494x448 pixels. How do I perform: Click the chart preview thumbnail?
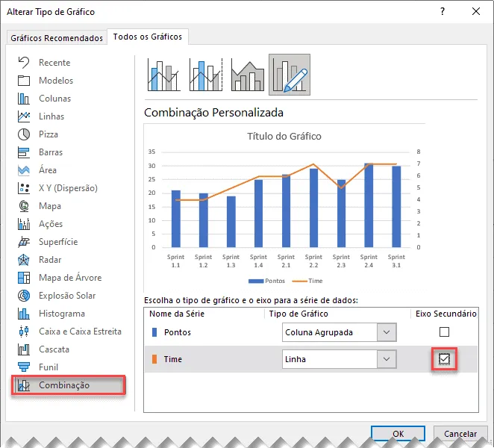point(284,208)
